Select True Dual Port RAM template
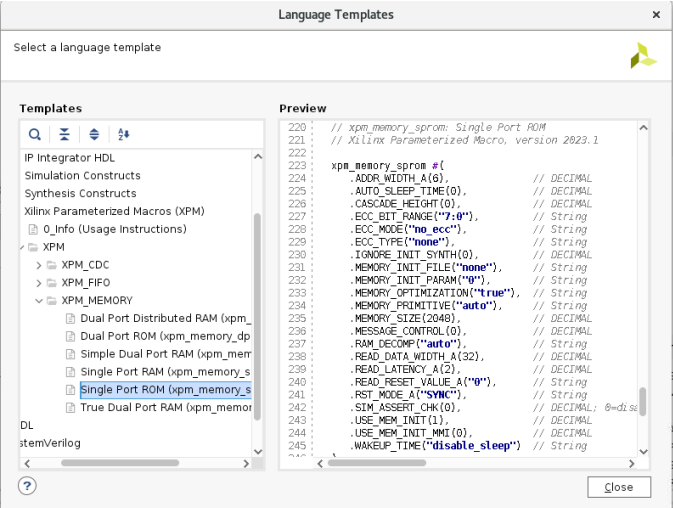This screenshot has width=673, height=508. pos(164,408)
